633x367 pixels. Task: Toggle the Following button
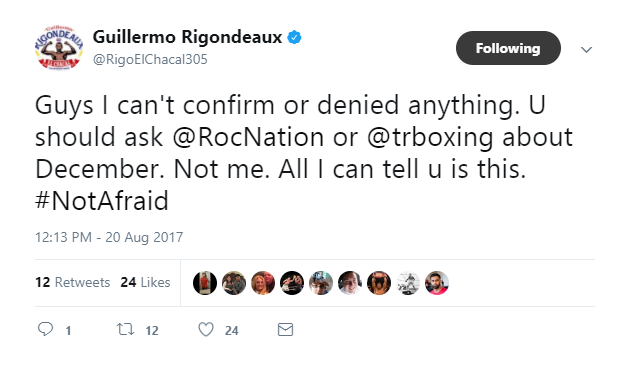click(508, 48)
